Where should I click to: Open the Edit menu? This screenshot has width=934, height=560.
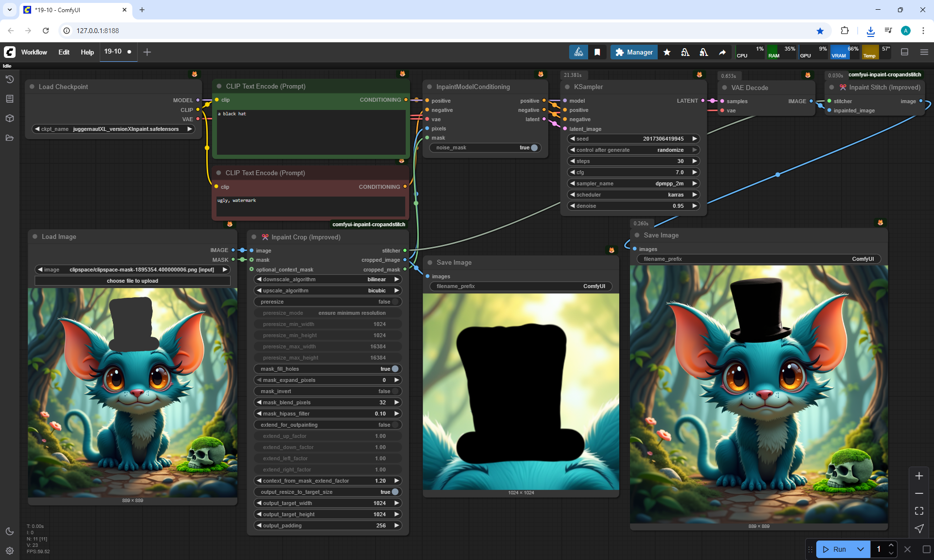[x=64, y=52]
